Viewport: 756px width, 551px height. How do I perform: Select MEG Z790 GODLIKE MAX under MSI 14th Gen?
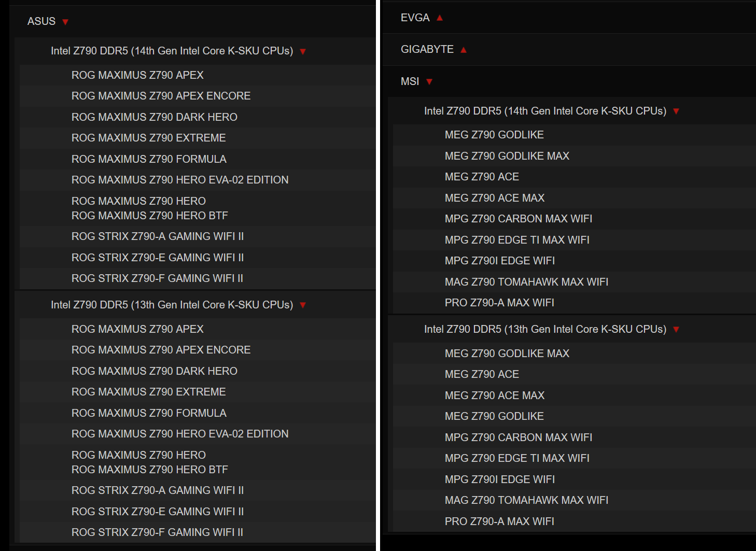507,156
